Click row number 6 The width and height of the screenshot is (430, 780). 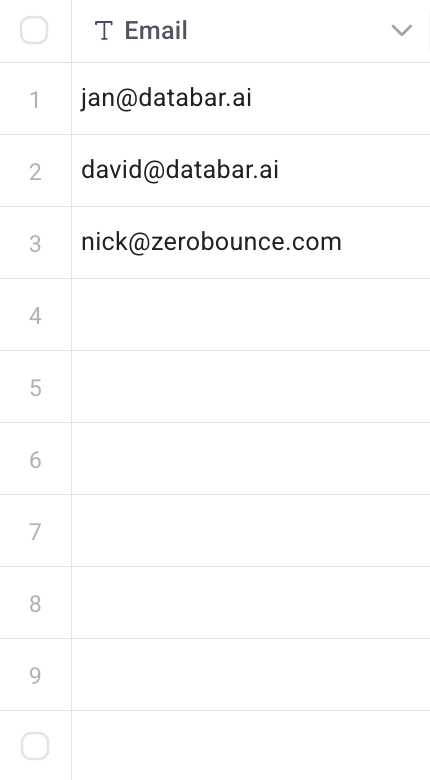35,460
